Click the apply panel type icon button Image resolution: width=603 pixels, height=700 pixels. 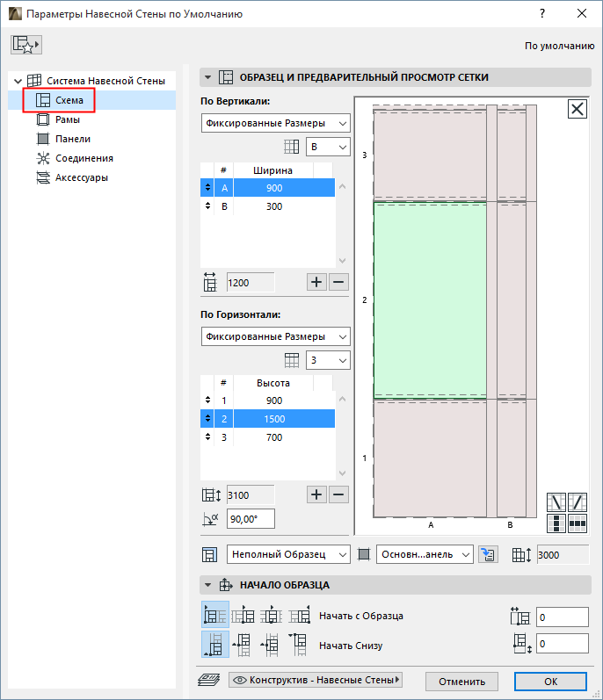[488, 554]
